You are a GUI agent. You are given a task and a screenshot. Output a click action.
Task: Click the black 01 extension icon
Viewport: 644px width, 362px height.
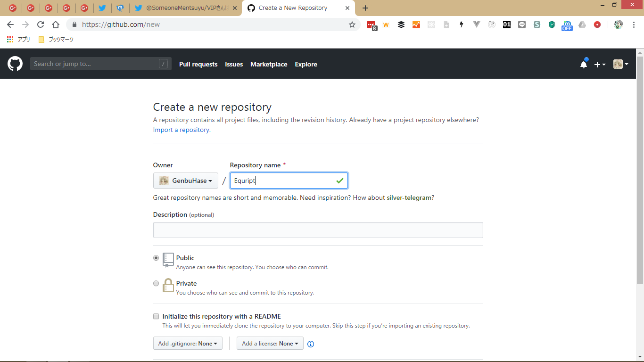click(507, 25)
